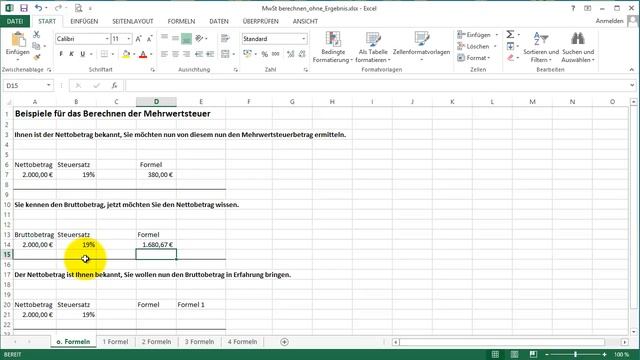Increase font size with the large A icon
This screenshot has height=360, width=640.
click(x=138, y=39)
